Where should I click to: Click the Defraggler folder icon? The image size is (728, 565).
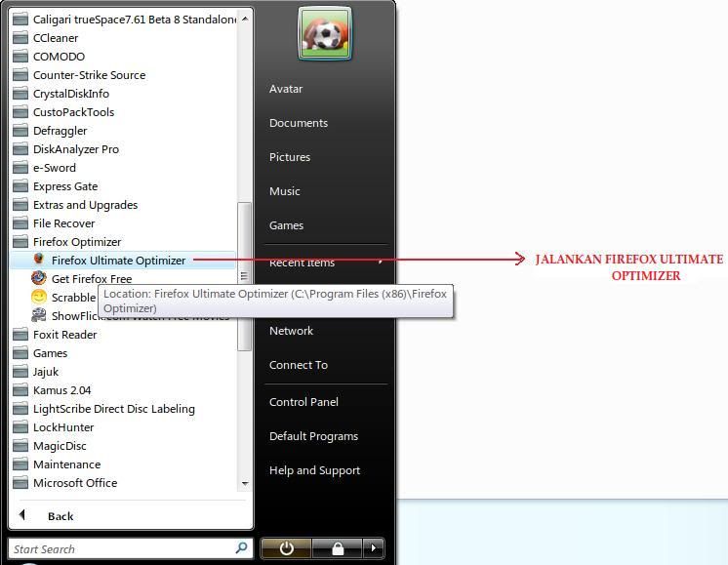click(x=20, y=131)
